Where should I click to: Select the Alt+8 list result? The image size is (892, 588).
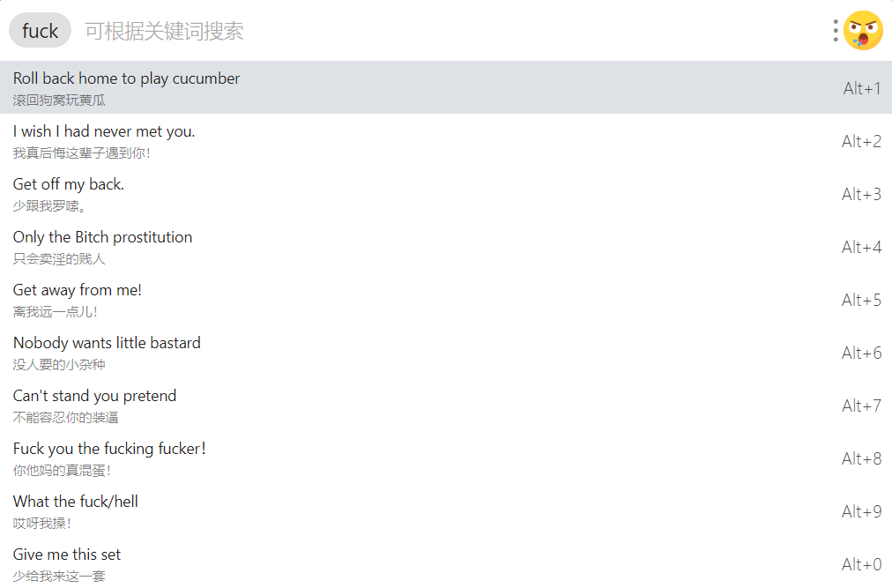click(446, 458)
